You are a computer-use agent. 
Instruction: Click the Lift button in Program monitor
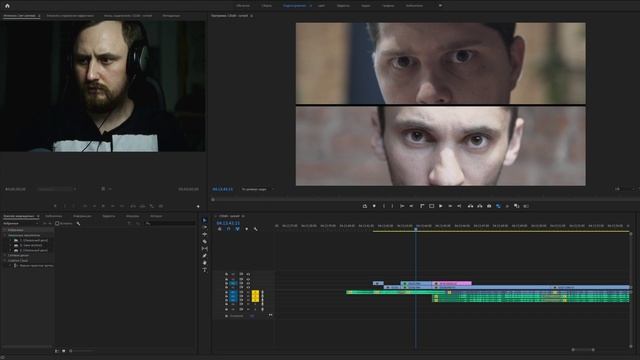(470, 206)
